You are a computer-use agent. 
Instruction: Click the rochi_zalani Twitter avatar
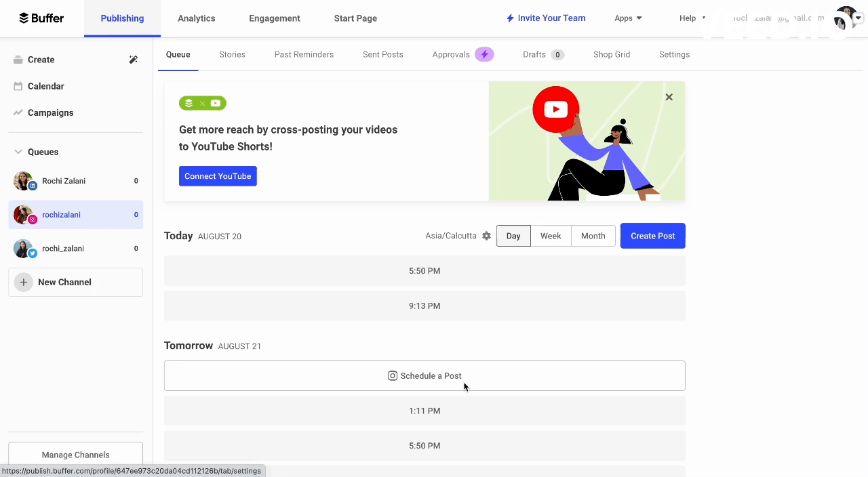pyautogui.click(x=23, y=249)
